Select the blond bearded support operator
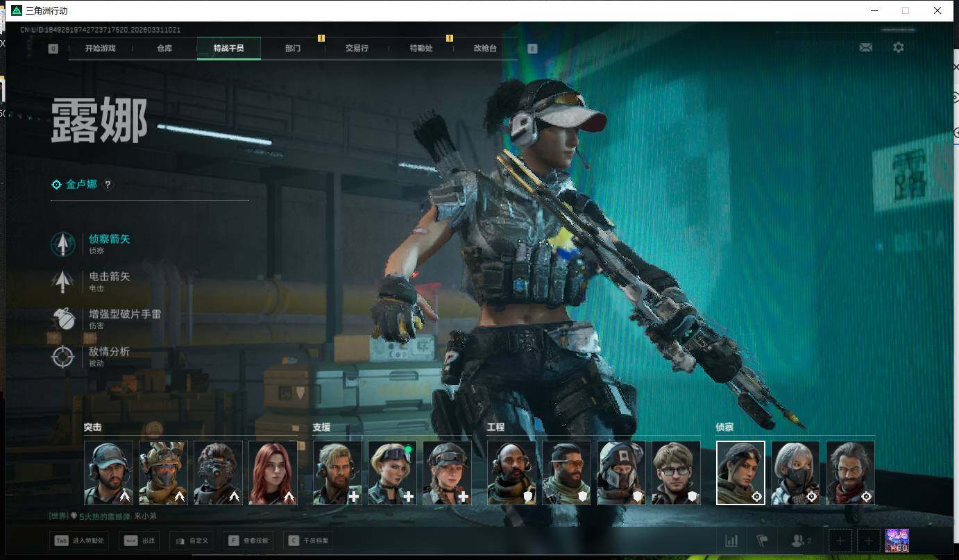Viewport: 959px width, 560px height. pos(337,473)
